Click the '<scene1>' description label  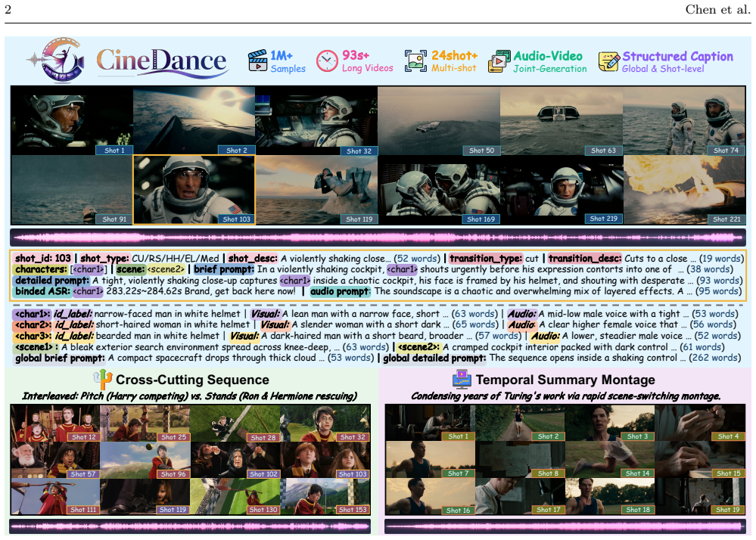36,347
